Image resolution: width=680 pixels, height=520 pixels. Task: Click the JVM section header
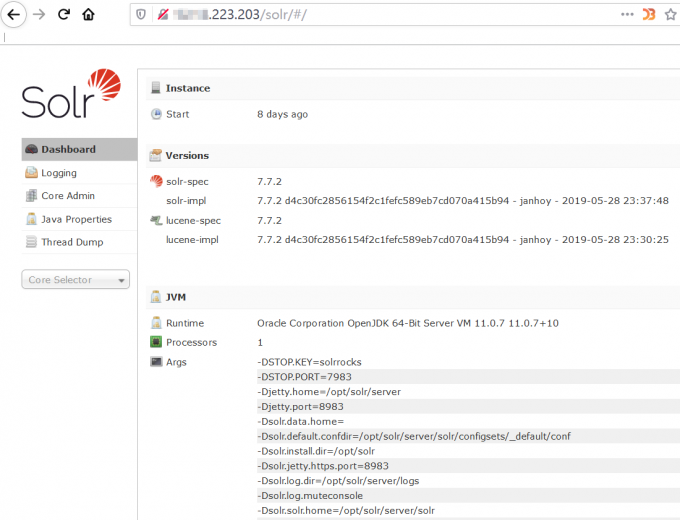[413, 297]
